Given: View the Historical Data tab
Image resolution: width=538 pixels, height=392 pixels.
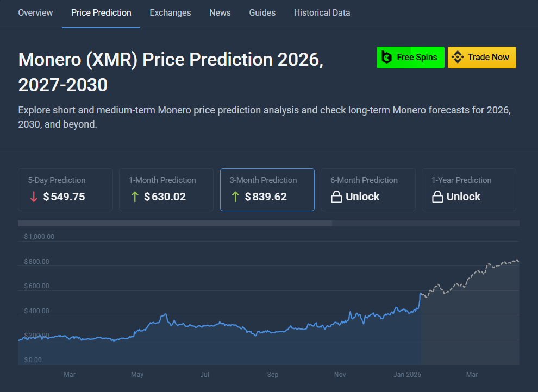Looking at the screenshot, I should (x=322, y=12).
